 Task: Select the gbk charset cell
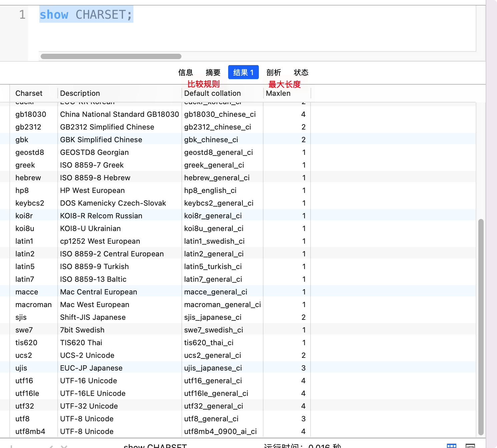click(22, 140)
